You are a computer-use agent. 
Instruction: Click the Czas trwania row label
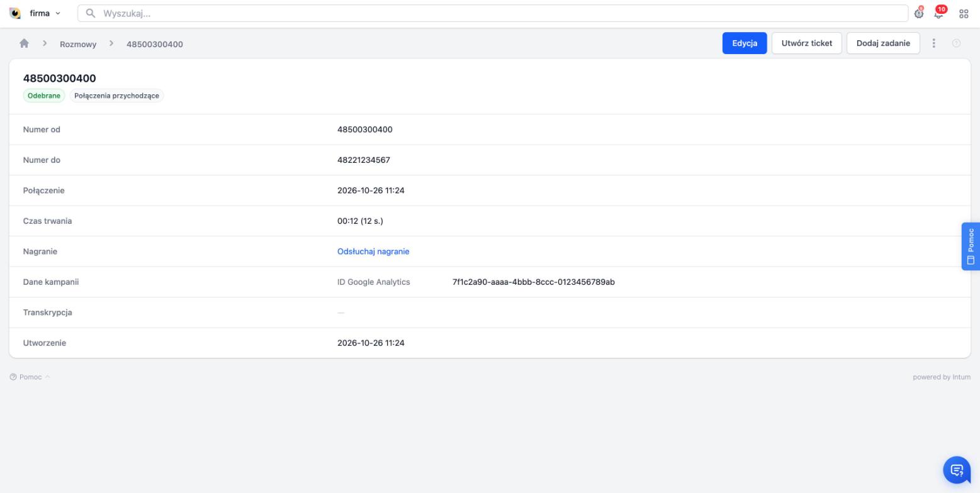(48, 221)
